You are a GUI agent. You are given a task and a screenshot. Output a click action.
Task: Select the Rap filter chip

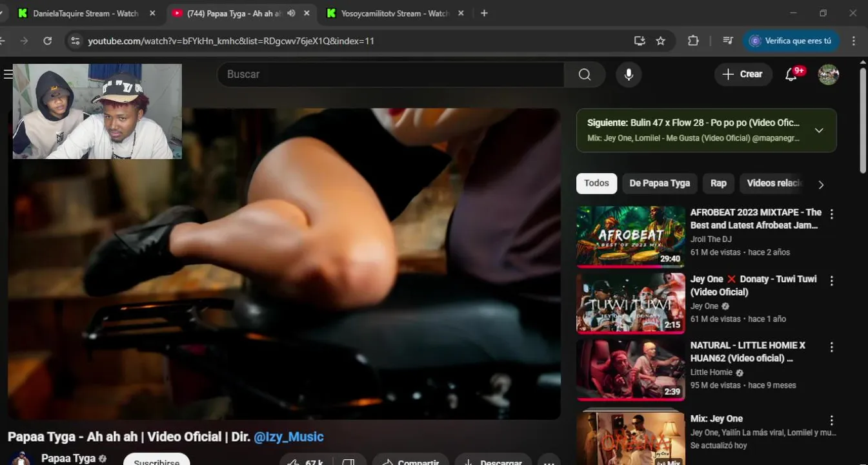(718, 183)
